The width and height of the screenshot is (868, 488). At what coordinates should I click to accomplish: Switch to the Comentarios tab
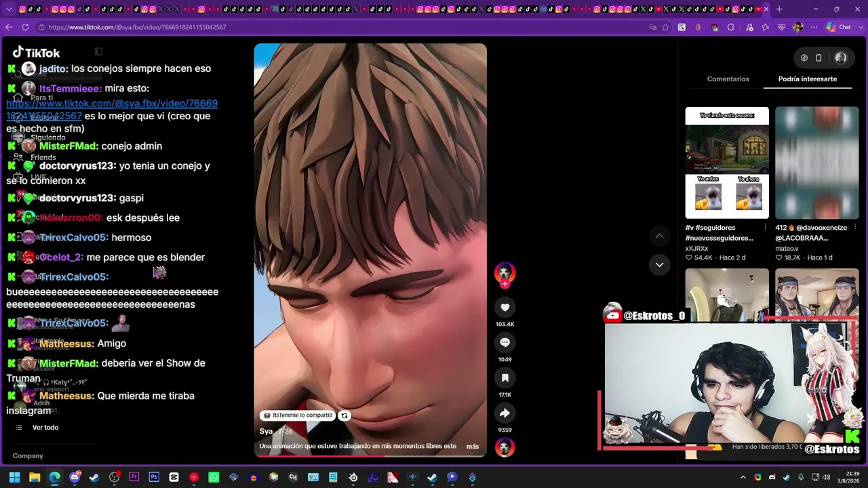(x=728, y=79)
